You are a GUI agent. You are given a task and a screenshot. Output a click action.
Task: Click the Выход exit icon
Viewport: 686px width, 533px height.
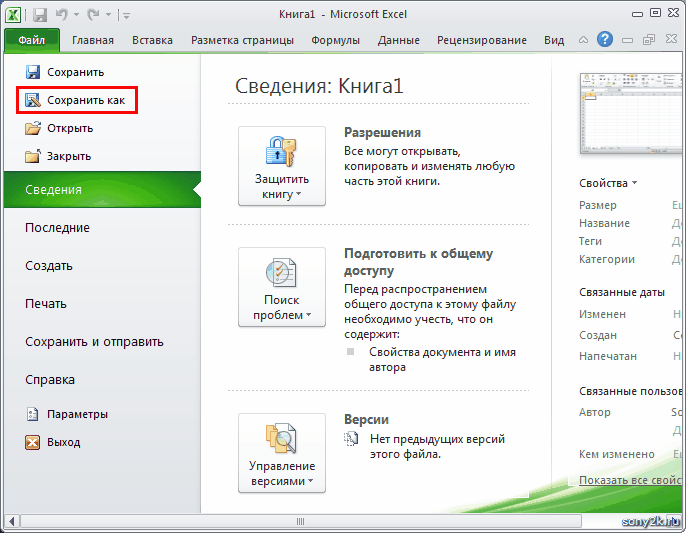pos(32,442)
